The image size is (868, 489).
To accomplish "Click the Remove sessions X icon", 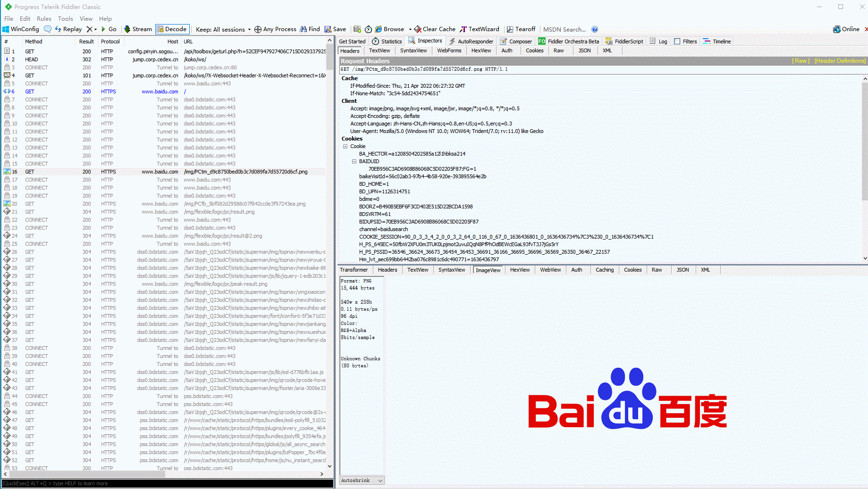I will 89,29.
